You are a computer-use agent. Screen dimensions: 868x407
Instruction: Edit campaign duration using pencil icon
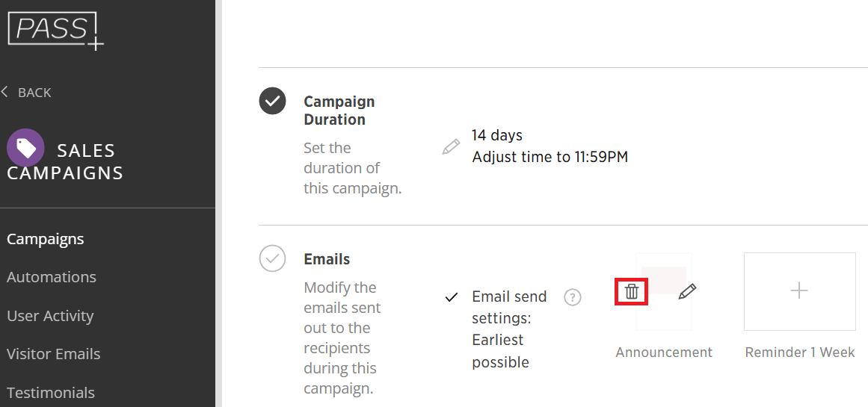451,146
